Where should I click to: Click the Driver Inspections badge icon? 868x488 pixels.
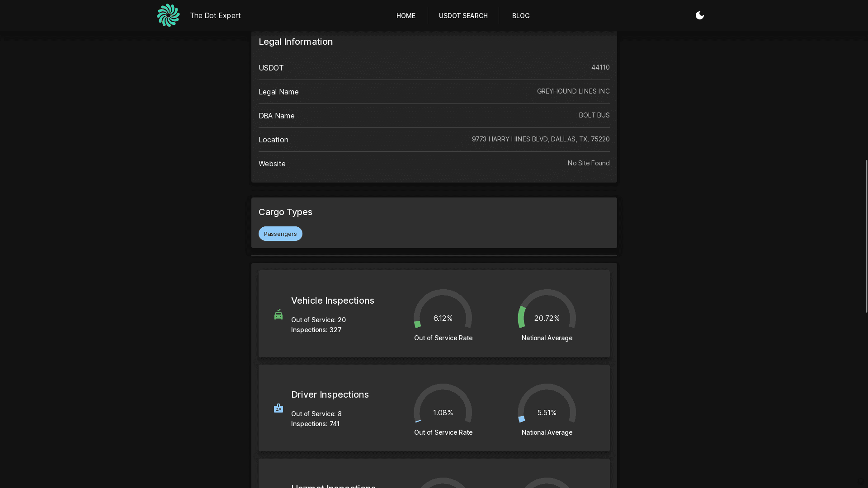(x=278, y=408)
